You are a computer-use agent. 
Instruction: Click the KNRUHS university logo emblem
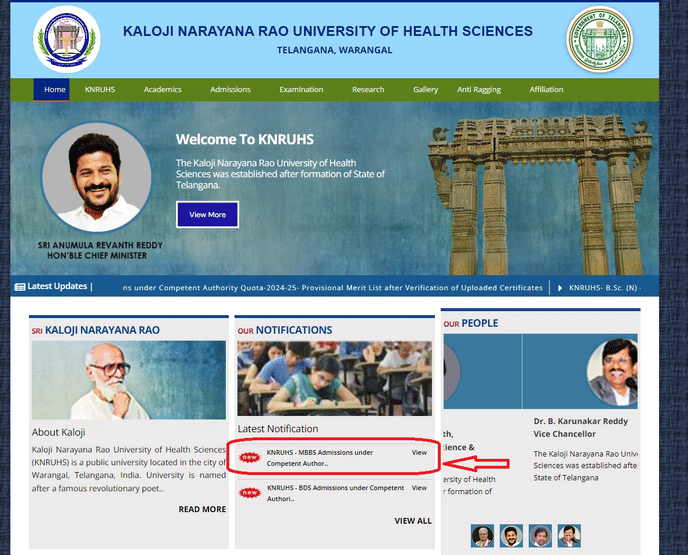(x=67, y=39)
